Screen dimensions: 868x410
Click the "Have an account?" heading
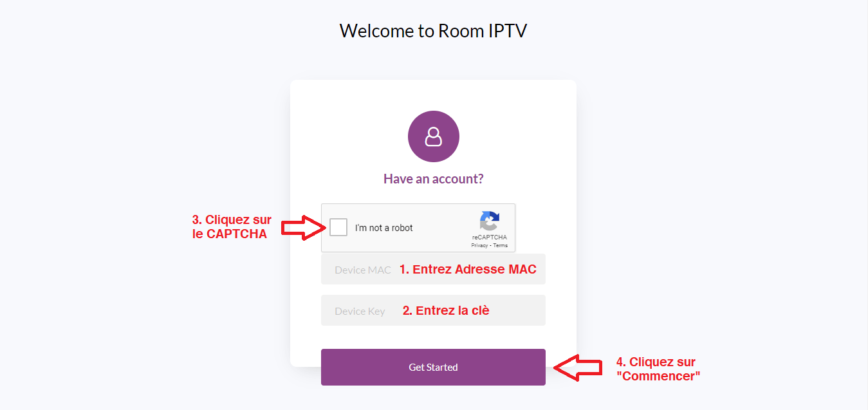coord(433,178)
